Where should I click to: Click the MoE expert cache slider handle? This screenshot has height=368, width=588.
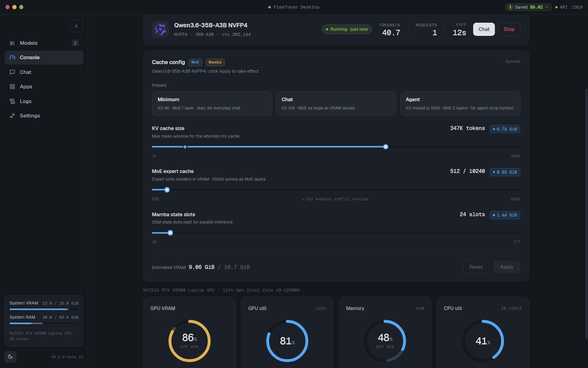pos(167,190)
